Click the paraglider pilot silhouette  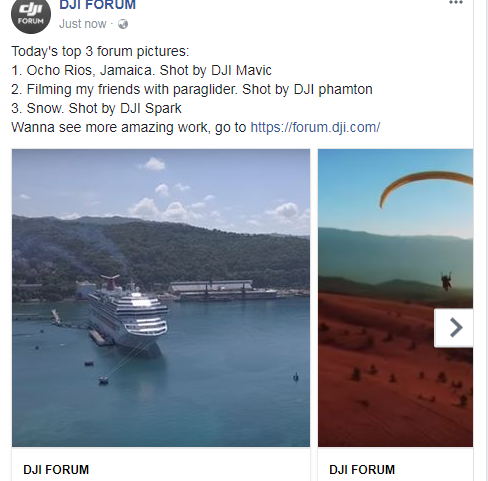click(x=446, y=281)
